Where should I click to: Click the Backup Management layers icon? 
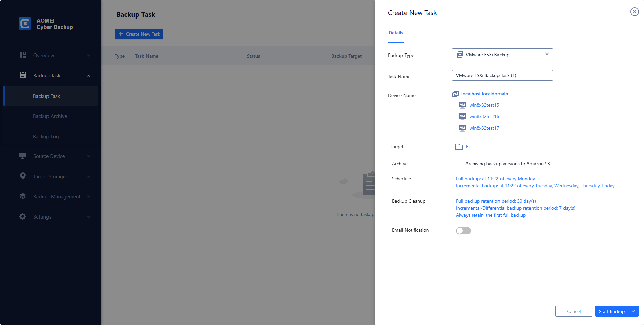pyautogui.click(x=23, y=196)
